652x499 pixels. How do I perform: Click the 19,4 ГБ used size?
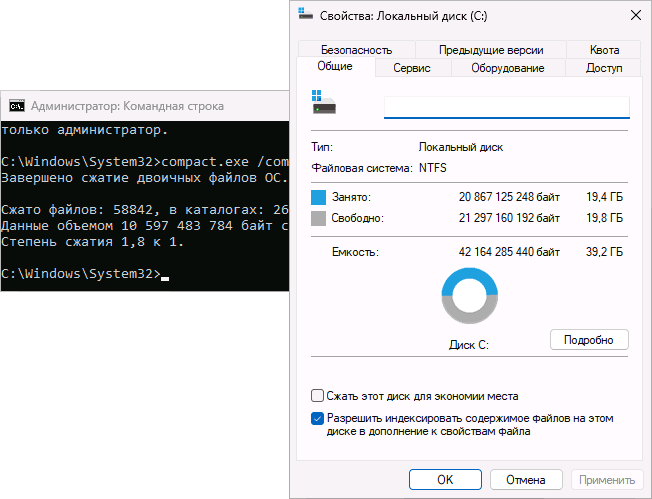pyautogui.click(x=605, y=197)
